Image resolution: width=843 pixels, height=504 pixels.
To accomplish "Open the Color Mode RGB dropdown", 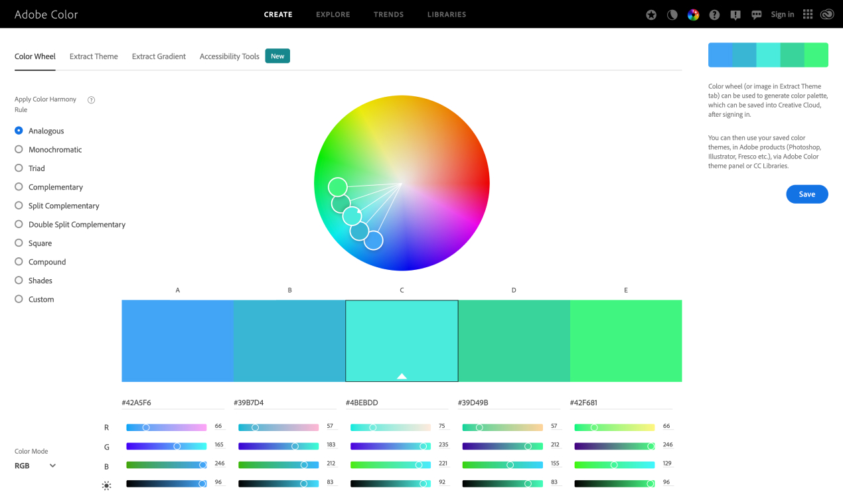I will 35,465.
